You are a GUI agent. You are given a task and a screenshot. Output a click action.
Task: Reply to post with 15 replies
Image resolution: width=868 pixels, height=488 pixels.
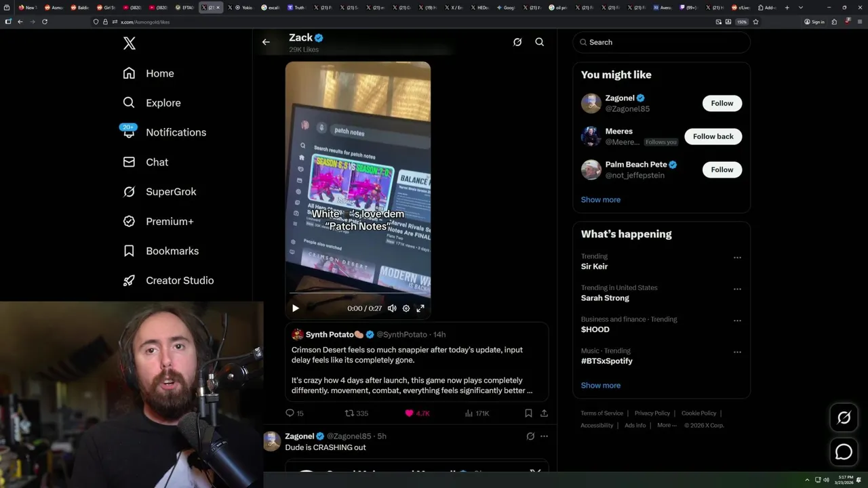click(x=294, y=413)
